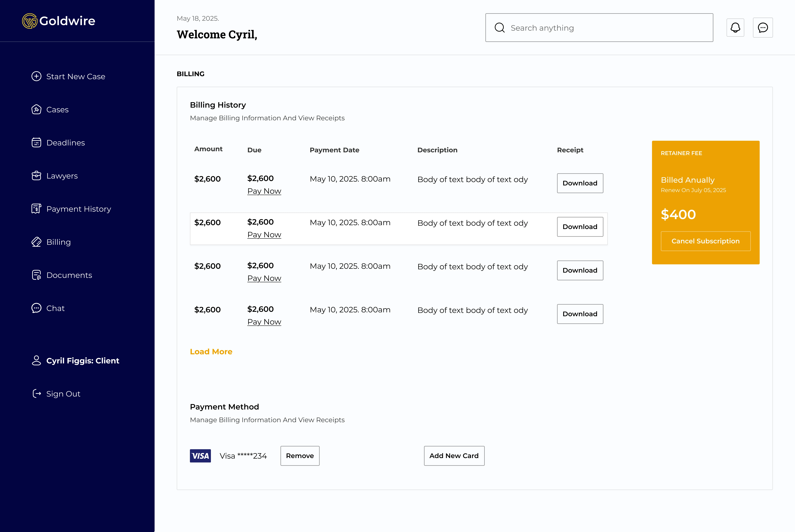Click the Deadlines calendar icon
795x532 pixels.
click(x=36, y=143)
